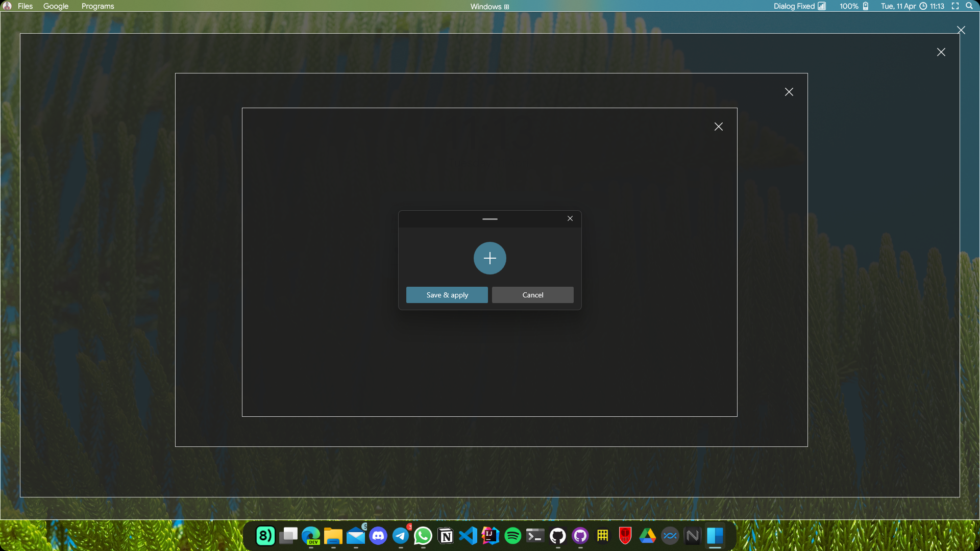Open WhatsApp in the dock
Screen dimensions: 980x551
(423, 536)
